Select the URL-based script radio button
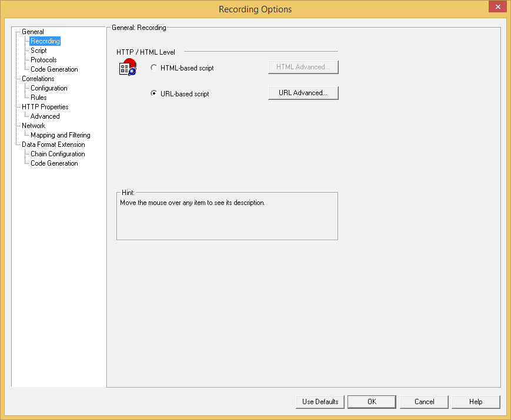Image resolution: width=511 pixels, height=420 pixels. [x=153, y=93]
